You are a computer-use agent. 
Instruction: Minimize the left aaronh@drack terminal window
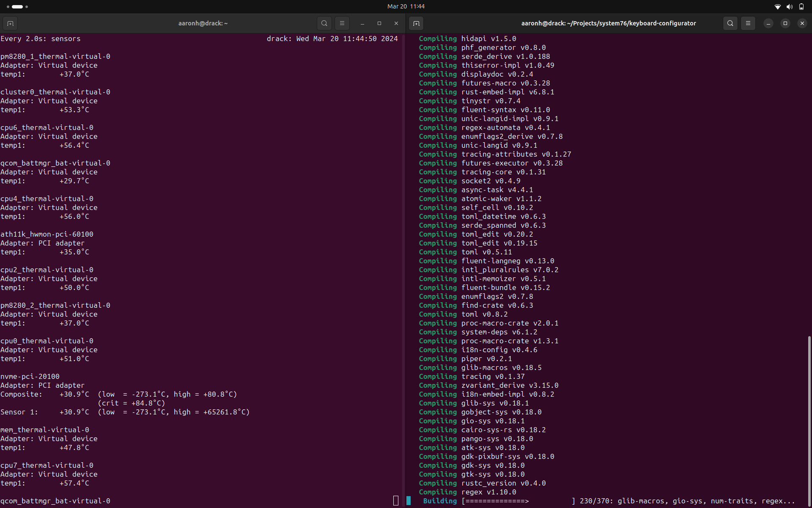(362, 23)
